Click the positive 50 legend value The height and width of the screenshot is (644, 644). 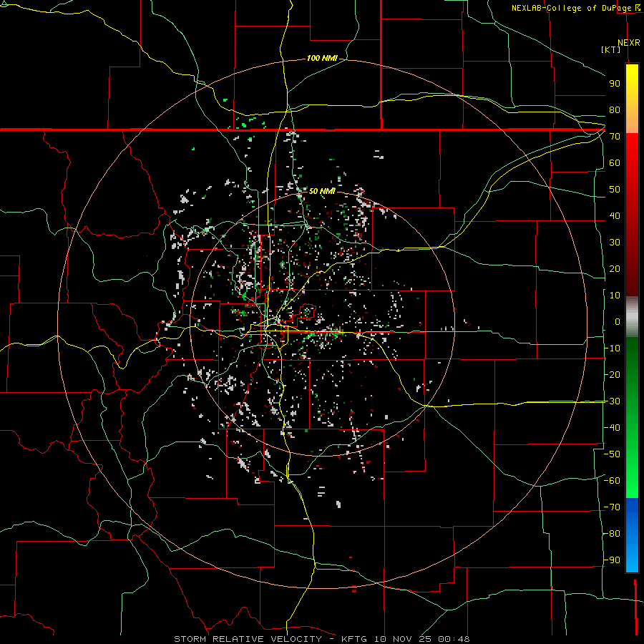coord(615,190)
